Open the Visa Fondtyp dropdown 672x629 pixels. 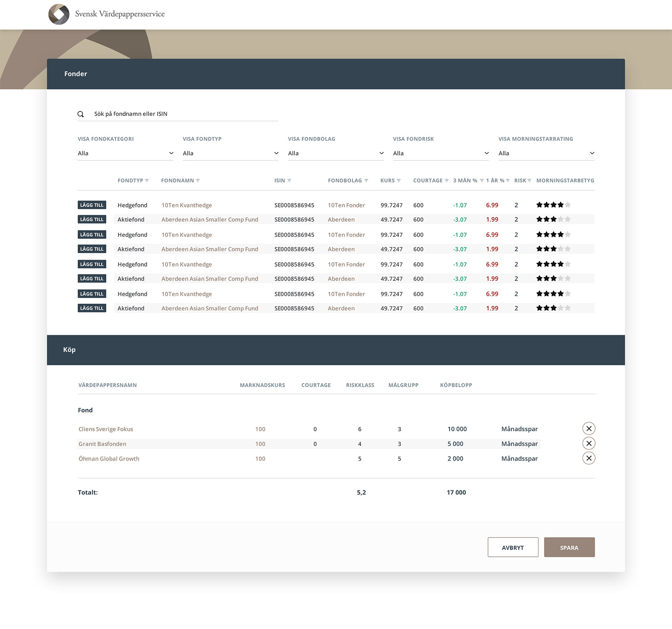click(x=231, y=153)
